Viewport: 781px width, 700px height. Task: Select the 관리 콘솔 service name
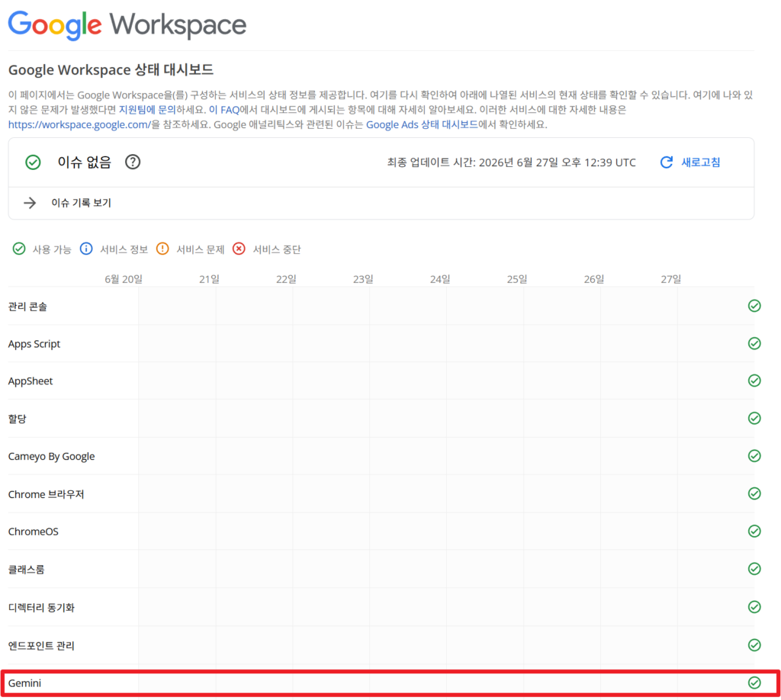[27, 307]
